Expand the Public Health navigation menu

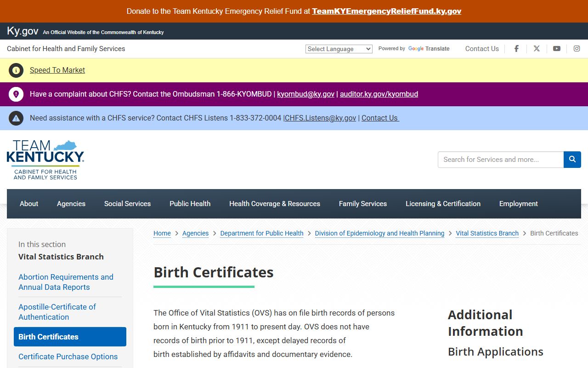(x=190, y=204)
